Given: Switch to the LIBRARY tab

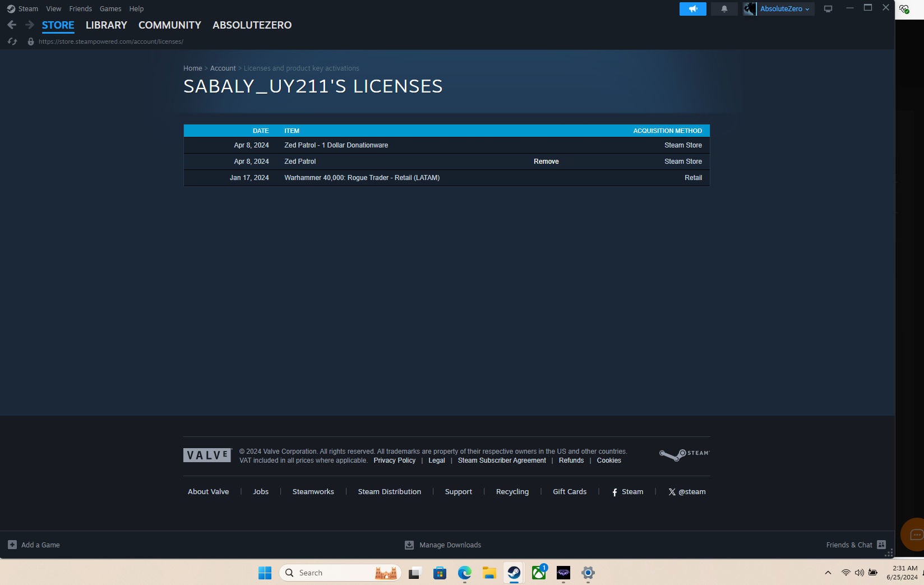Looking at the screenshot, I should coord(106,25).
